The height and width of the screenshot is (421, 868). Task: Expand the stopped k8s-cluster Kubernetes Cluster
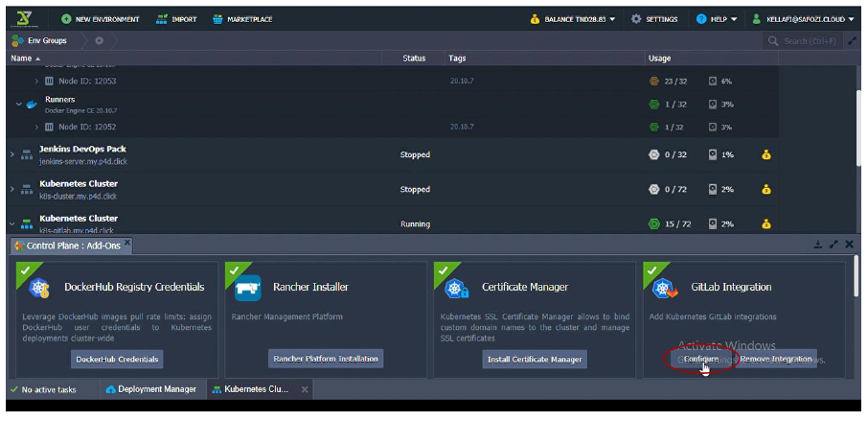(12, 190)
